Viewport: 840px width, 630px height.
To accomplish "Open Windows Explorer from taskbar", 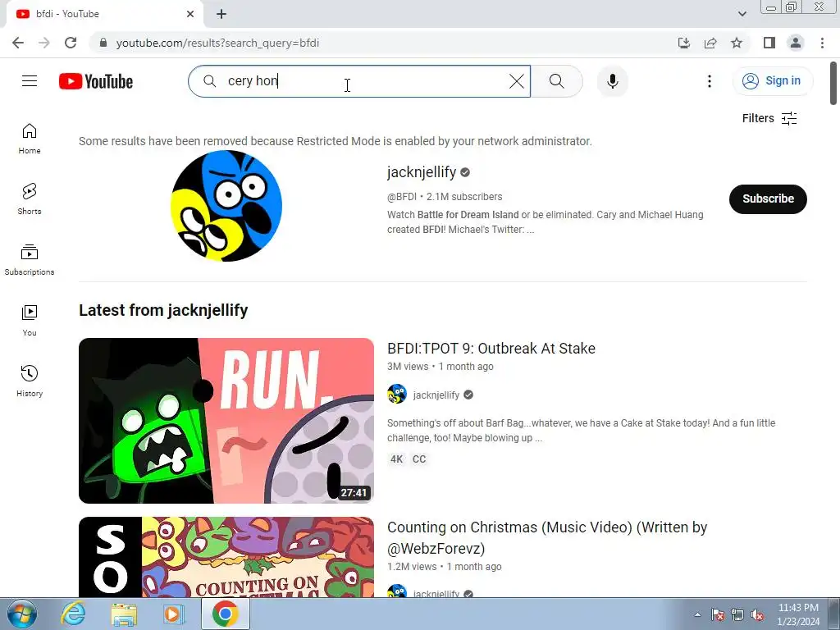I will point(124,614).
